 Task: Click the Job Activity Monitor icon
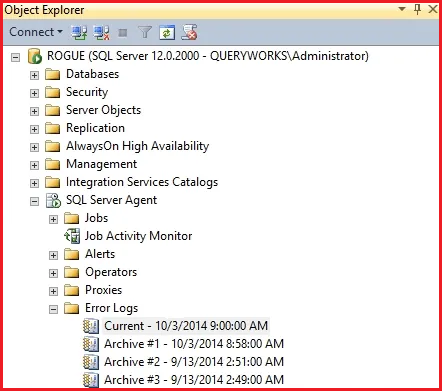(x=72, y=236)
